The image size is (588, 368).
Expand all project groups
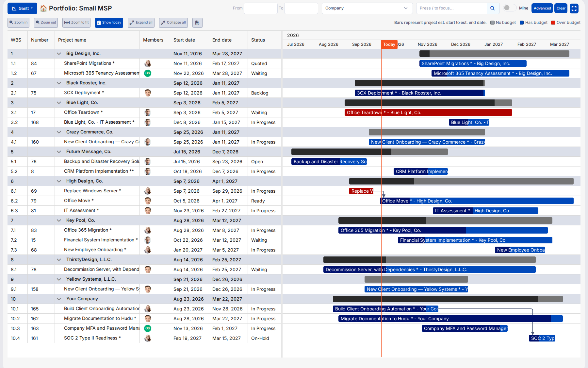pos(141,23)
